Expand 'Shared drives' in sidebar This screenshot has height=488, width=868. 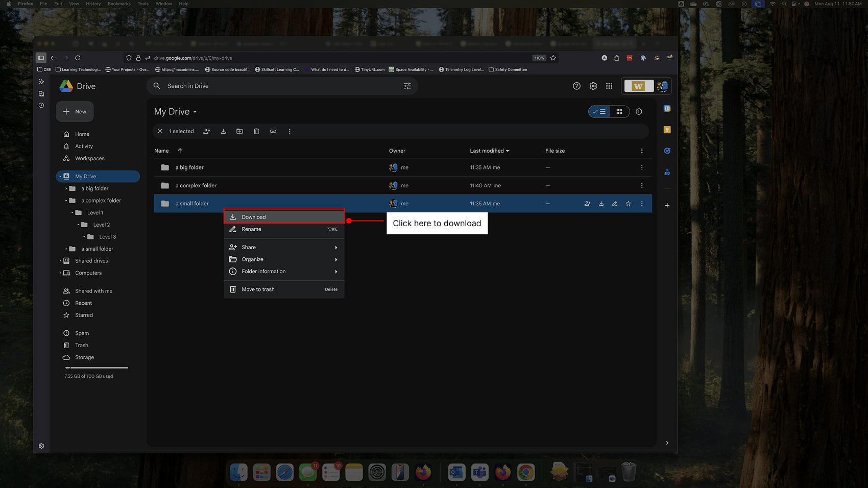60,260
